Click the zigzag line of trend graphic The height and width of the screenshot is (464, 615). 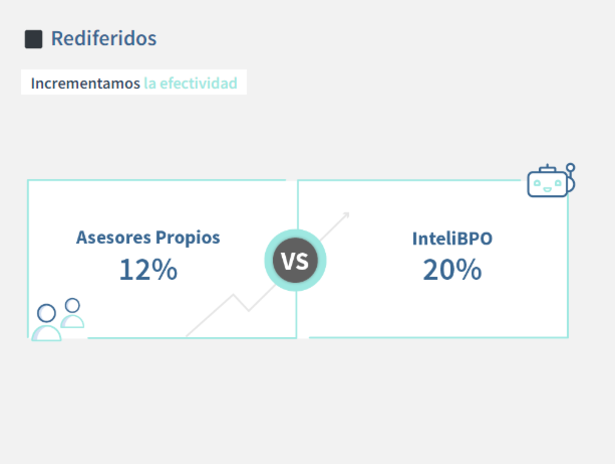[x=231, y=312]
